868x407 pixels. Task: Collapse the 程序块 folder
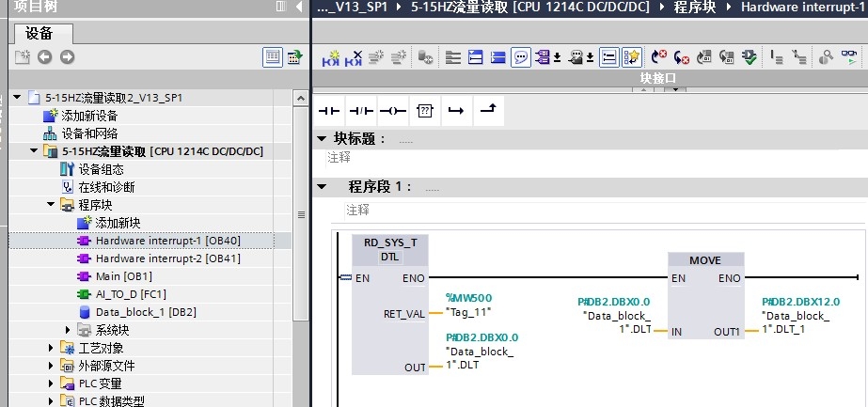point(51,204)
